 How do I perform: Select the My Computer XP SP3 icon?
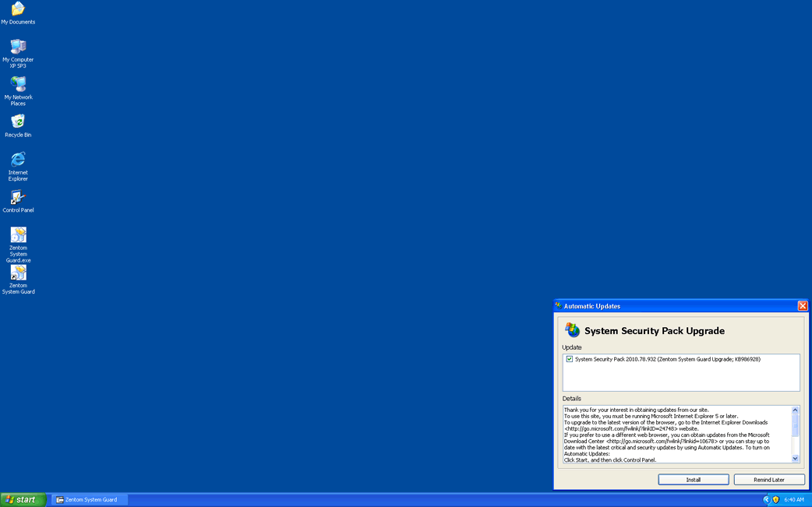point(18,47)
